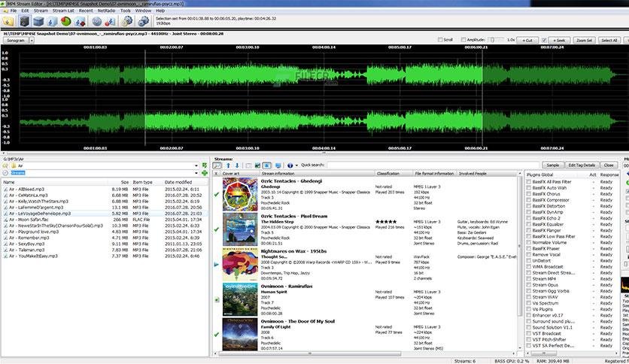Click the Quick search input field
This screenshot has width=629, height=364.
(433, 165)
